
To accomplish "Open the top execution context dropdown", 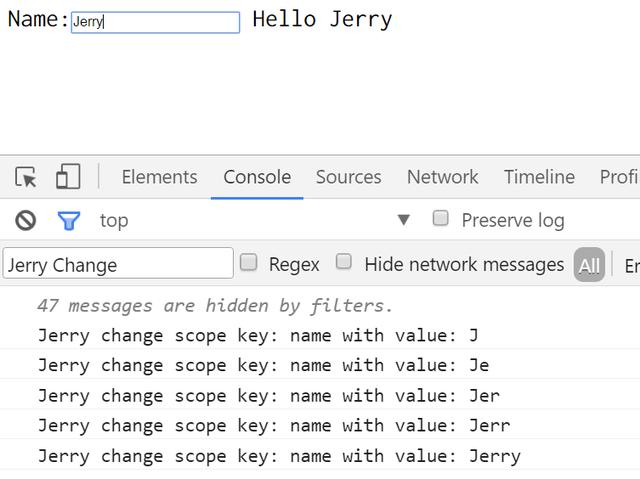I will [403, 220].
